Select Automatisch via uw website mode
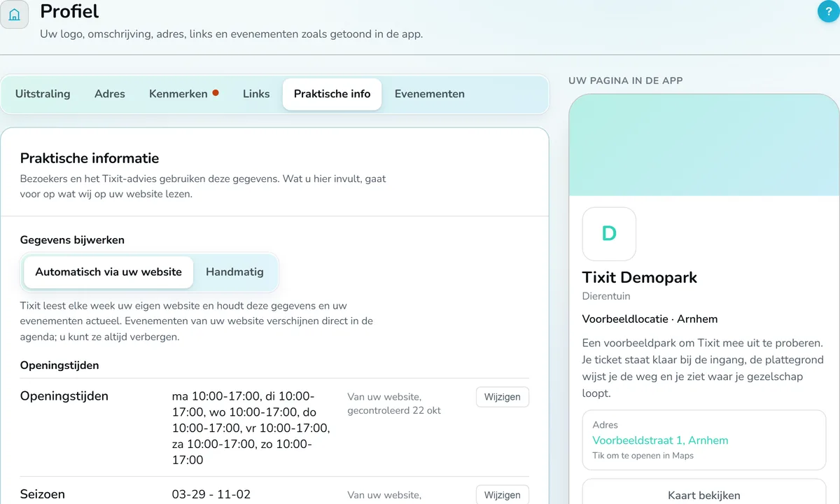840x504 pixels. coord(108,272)
